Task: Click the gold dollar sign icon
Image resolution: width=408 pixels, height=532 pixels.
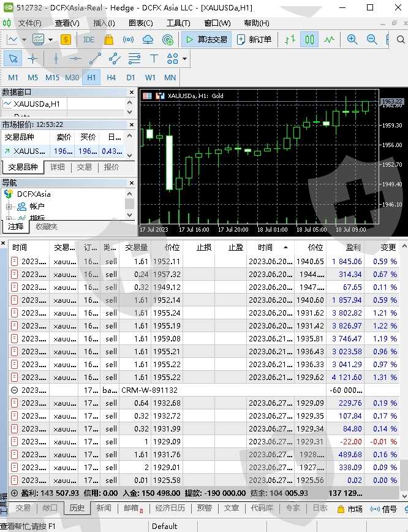Action: point(66,39)
